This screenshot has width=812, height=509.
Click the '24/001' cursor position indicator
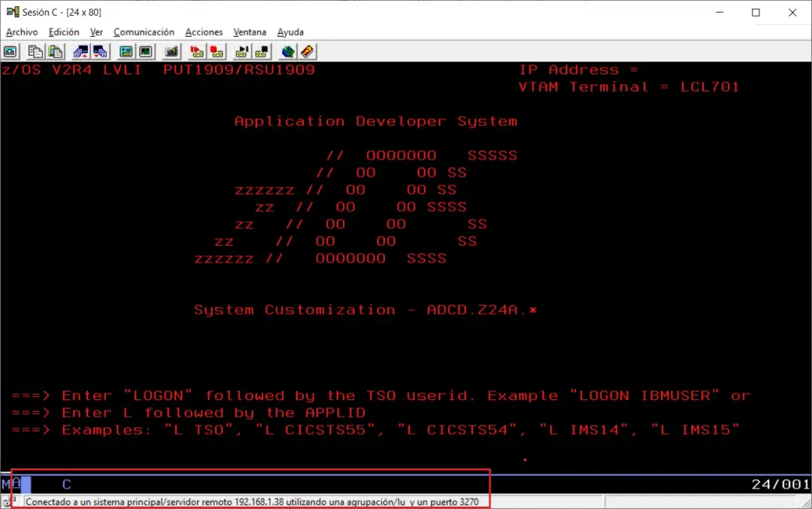click(780, 485)
